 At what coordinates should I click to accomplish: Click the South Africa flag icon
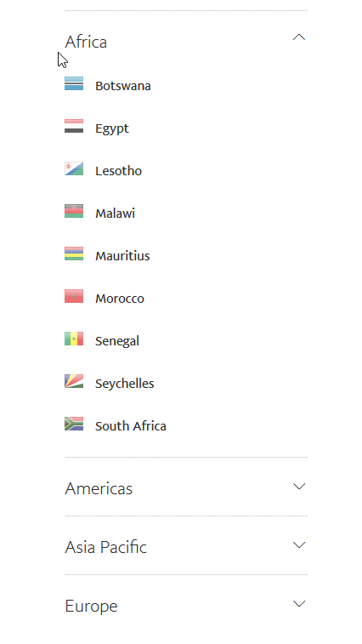(74, 424)
